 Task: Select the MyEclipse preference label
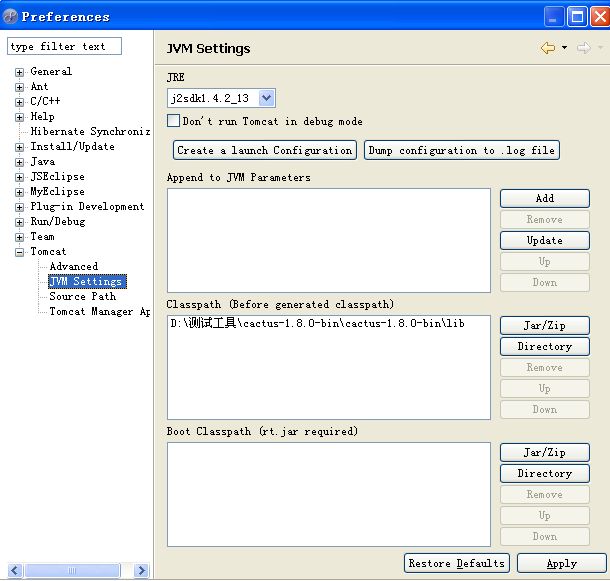point(58,191)
